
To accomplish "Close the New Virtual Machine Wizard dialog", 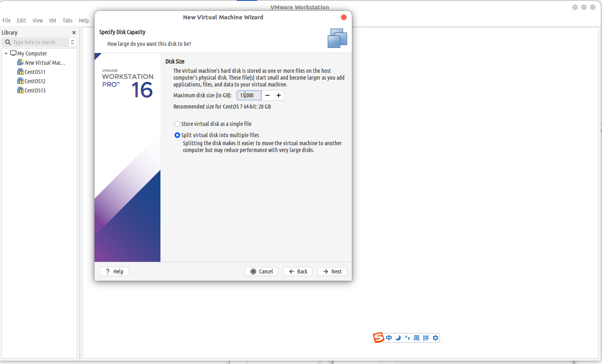I will pyautogui.click(x=344, y=17).
